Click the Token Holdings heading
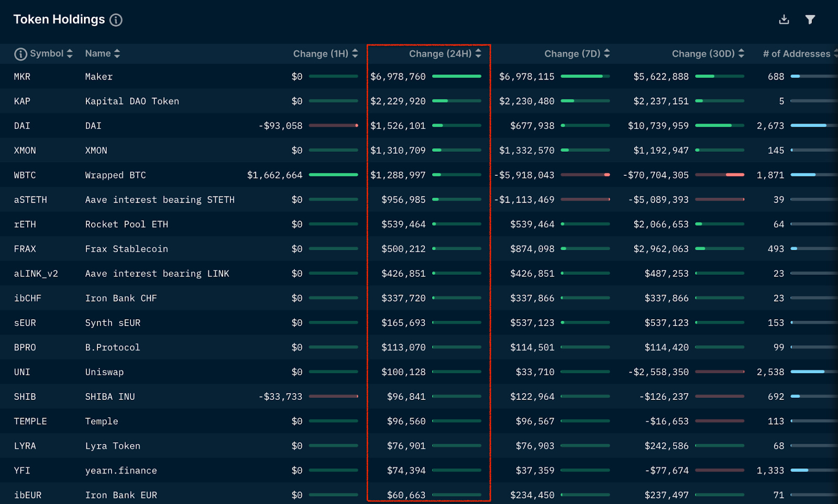 coord(59,19)
